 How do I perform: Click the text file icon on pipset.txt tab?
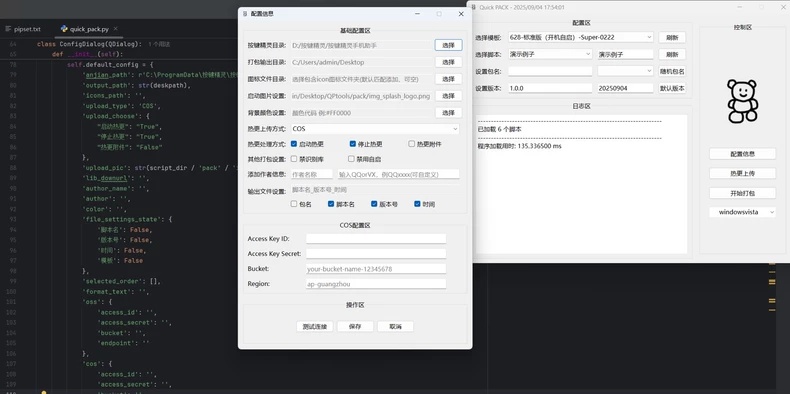(x=8, y=29)
